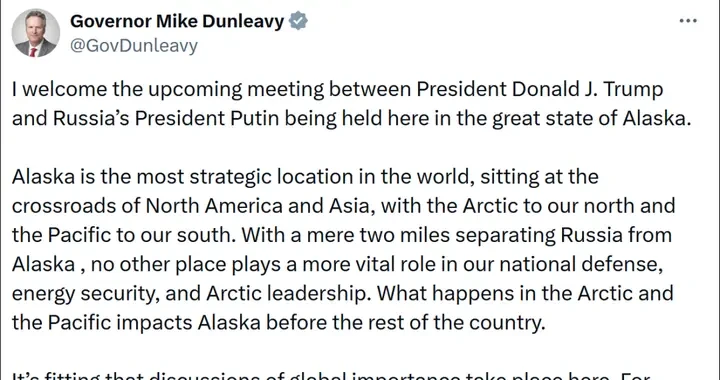Open the @GovDunleavy handle link
The height and width of the screenshot is (380, 720).
pos(134,46)
